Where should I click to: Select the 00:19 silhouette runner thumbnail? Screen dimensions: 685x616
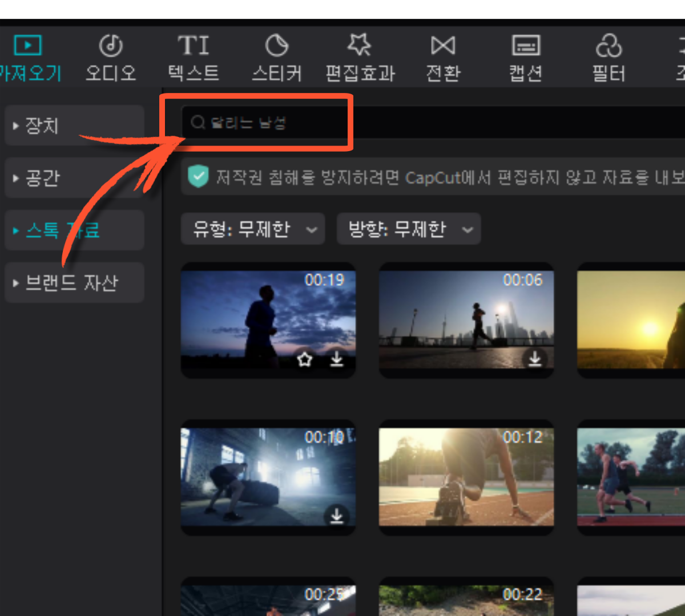(x=268, y=320)
